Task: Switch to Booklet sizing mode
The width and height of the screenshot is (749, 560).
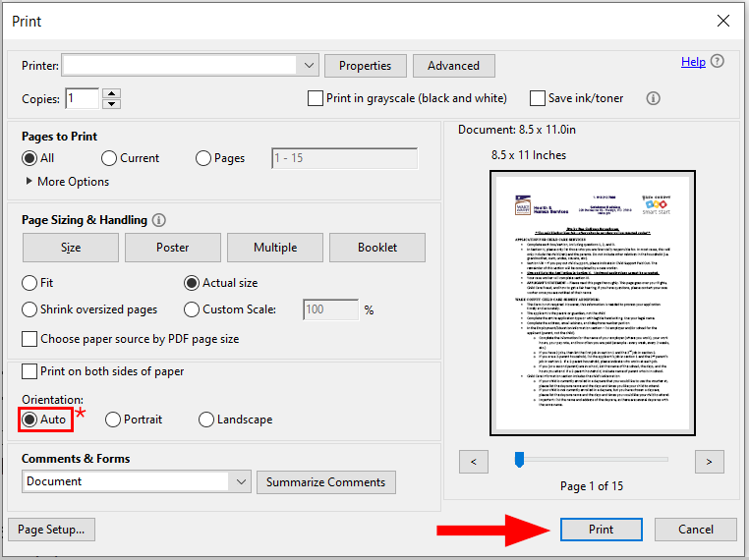Action: coord(377,248)
